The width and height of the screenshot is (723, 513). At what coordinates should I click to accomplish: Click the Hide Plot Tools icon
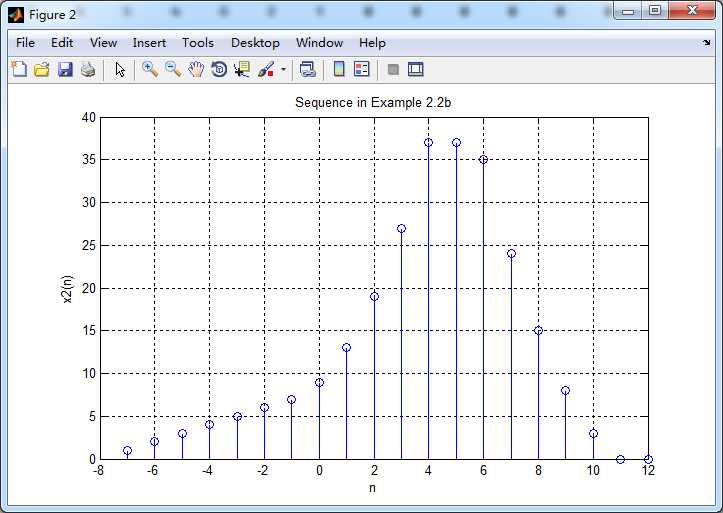[x=393, y=70]
